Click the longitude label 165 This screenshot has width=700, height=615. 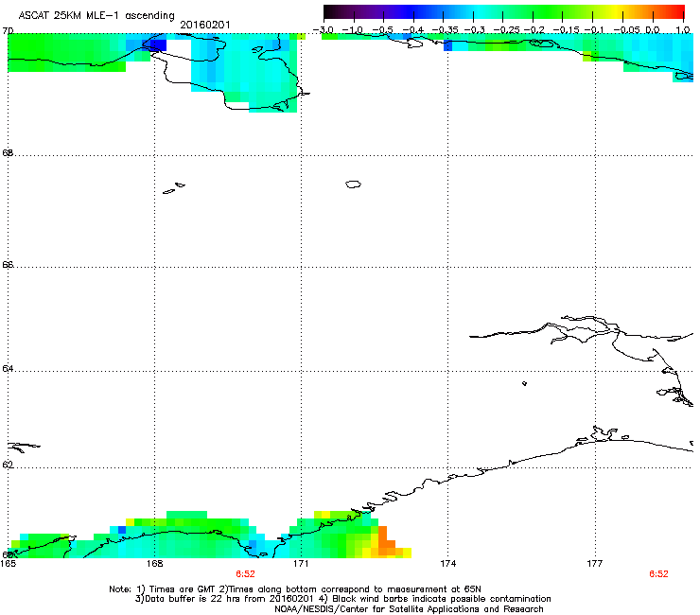pos(8,564)
